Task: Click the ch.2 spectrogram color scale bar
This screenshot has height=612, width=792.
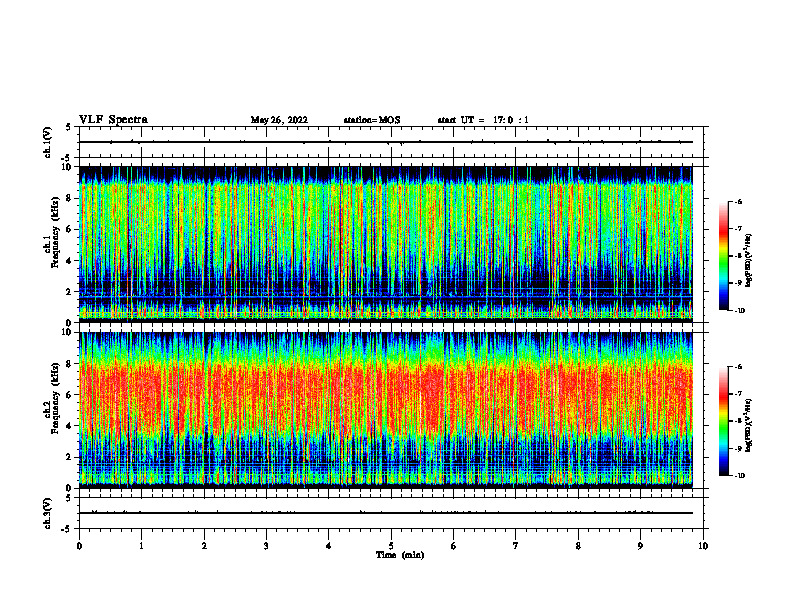Action: click(x=724, y=421)
